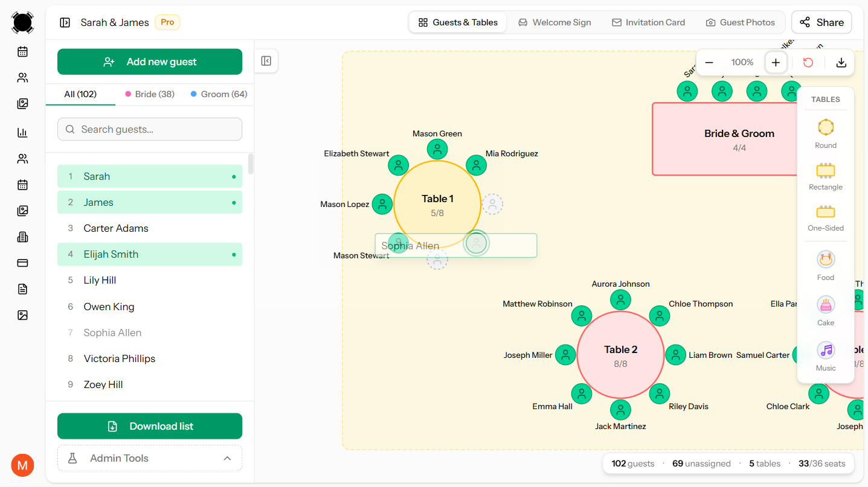The image size is (868, 487).
Task: Open the Invitation Card tab
Action: (648, 22)
